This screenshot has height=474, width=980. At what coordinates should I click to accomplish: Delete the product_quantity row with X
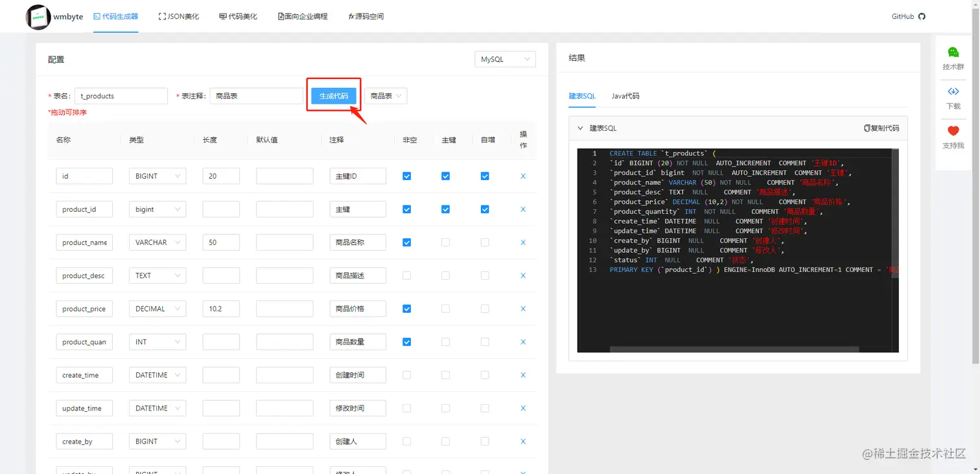523,342
